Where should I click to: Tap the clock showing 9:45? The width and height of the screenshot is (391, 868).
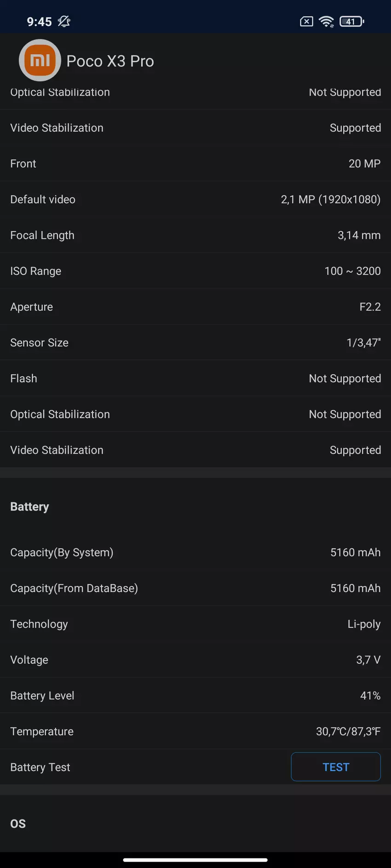point(39,22)
